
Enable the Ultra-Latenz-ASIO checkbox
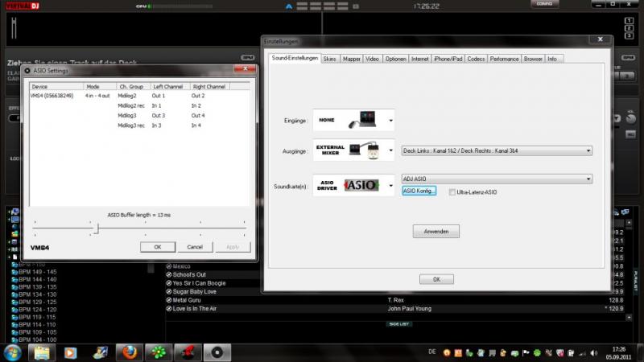(x=452, y=191)
